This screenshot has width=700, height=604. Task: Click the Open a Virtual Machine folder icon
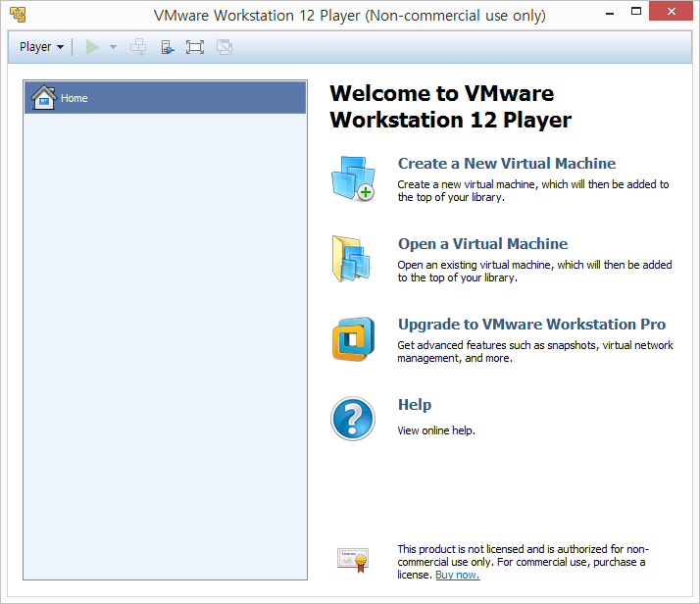(351, 259)
